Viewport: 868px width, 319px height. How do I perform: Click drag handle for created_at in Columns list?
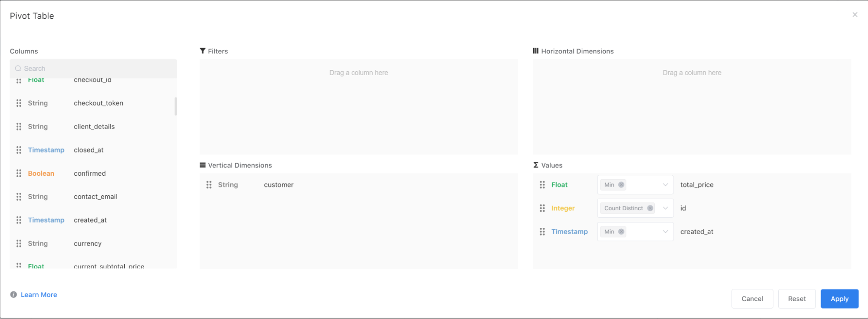[19, 220]
